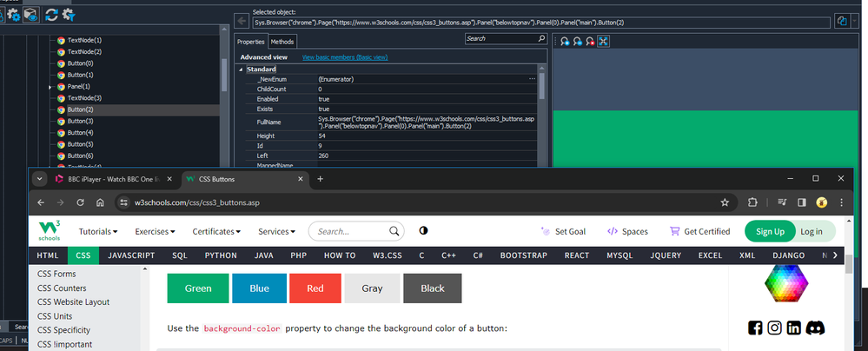
Task: Bookmark this page with the star icon
Action: click(724, 202)
